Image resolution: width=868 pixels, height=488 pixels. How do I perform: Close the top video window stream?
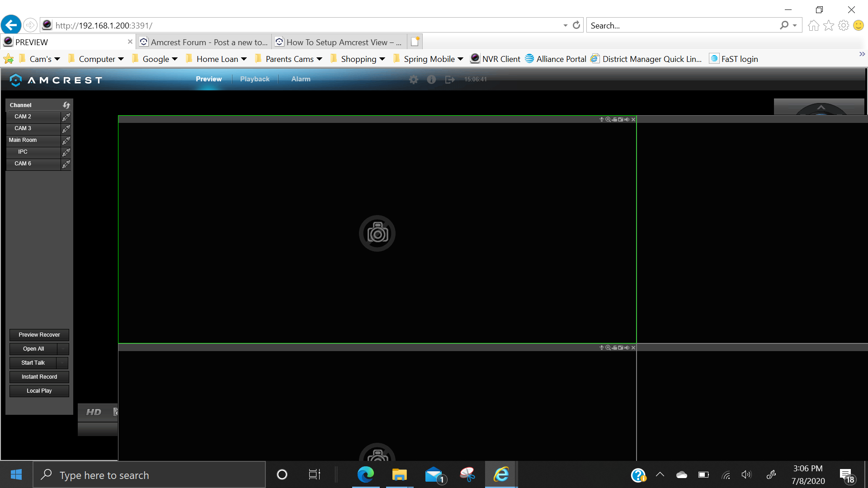633,119
